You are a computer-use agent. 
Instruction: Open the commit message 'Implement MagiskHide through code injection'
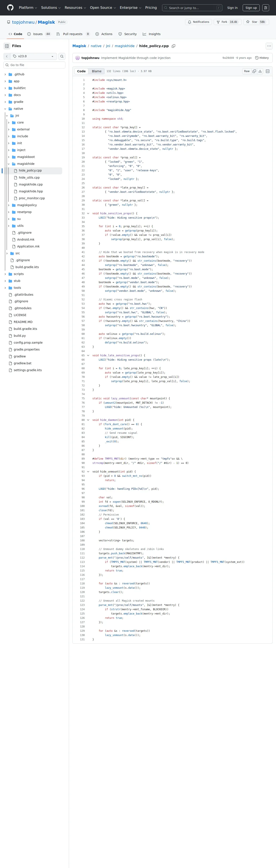pos(136,58)
